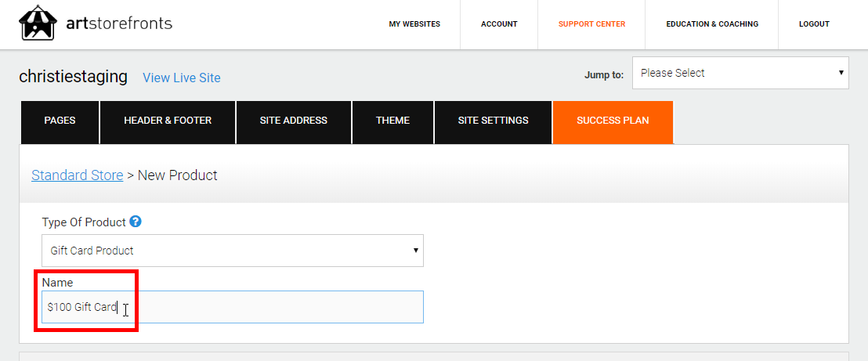Click the View Live Site link
This screenshot has width=868, height=361.
tap(182, 78)
